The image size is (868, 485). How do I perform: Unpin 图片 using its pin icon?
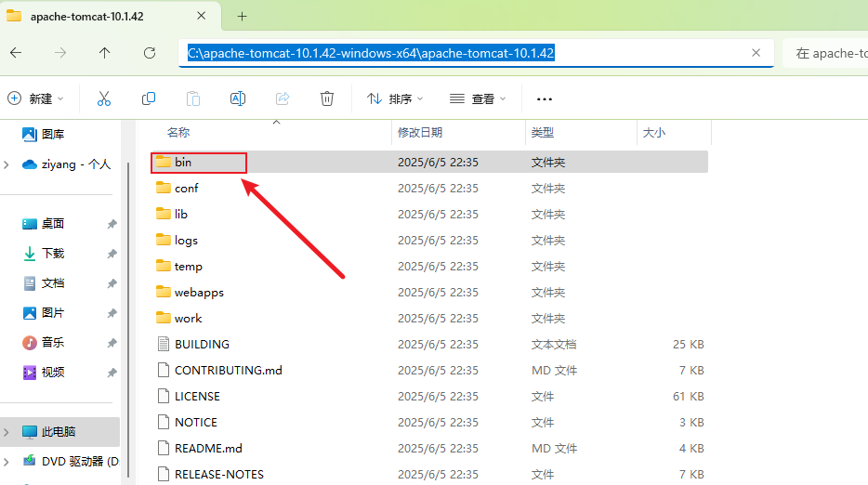112,313
